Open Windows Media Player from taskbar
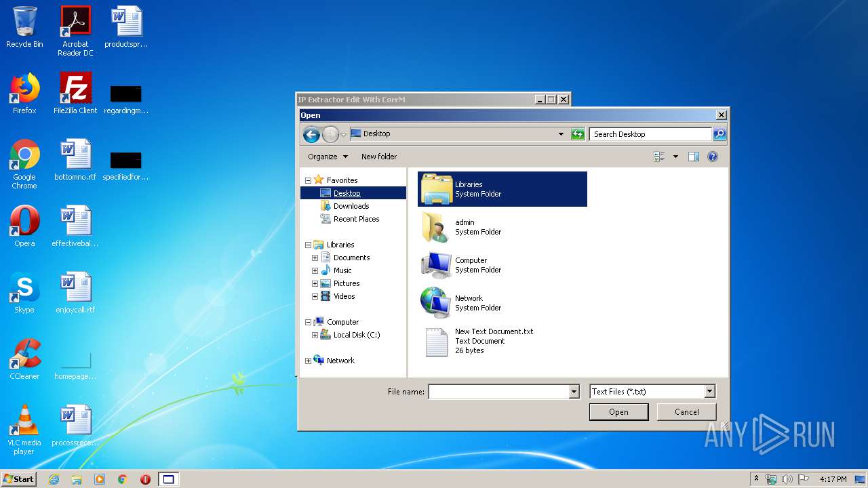 tap(100, 479)
